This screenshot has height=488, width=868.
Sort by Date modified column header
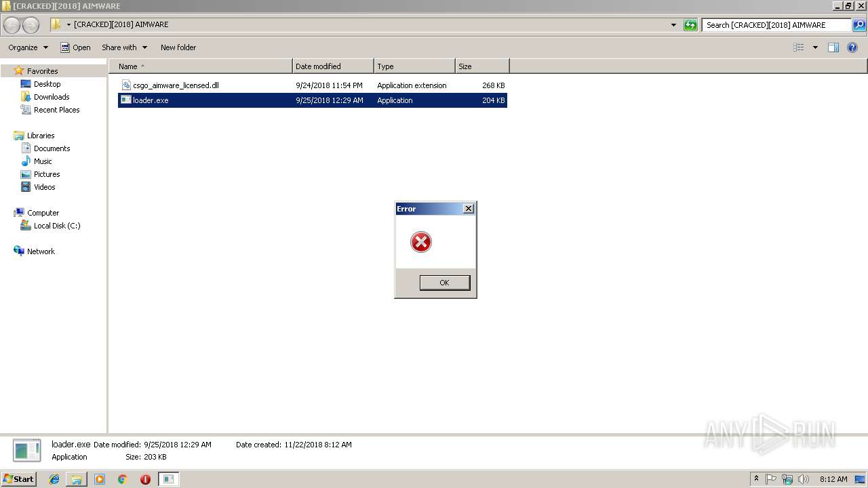[x=333, y=66]
